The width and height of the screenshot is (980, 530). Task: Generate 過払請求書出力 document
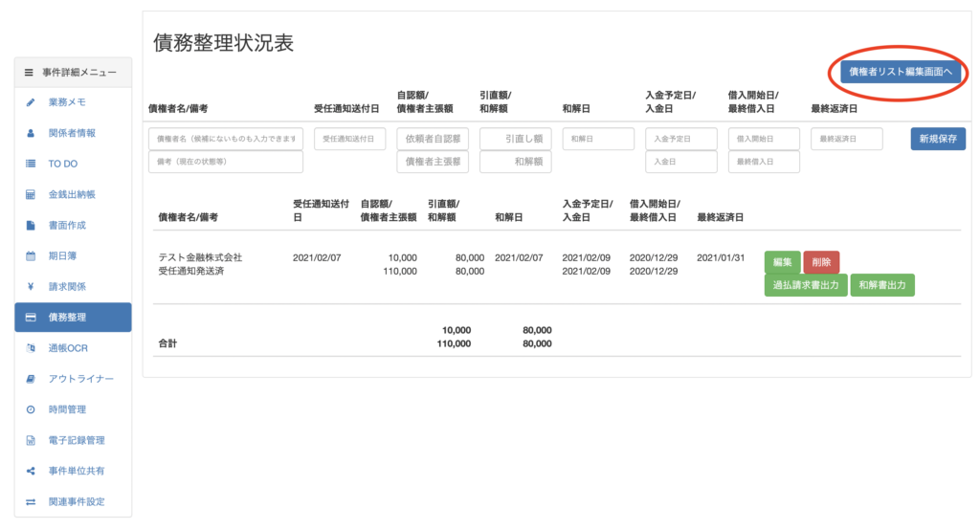tap(806, 285)
